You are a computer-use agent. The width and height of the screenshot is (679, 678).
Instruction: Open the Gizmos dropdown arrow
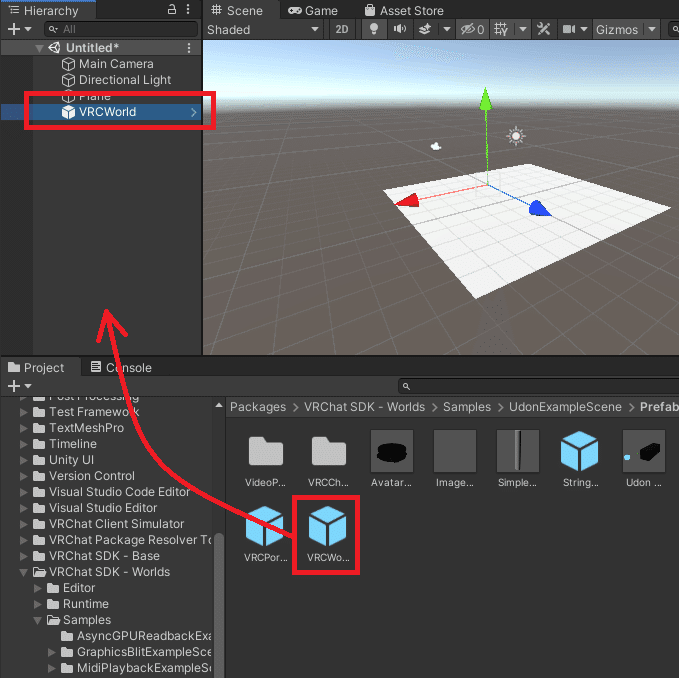click(x=652, y=29)
